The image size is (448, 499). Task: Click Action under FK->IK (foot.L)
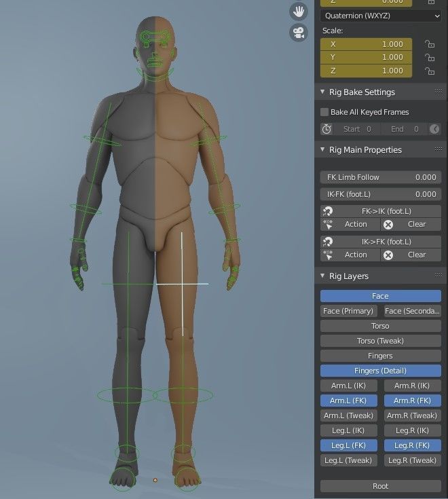click(x=350, y=224)
